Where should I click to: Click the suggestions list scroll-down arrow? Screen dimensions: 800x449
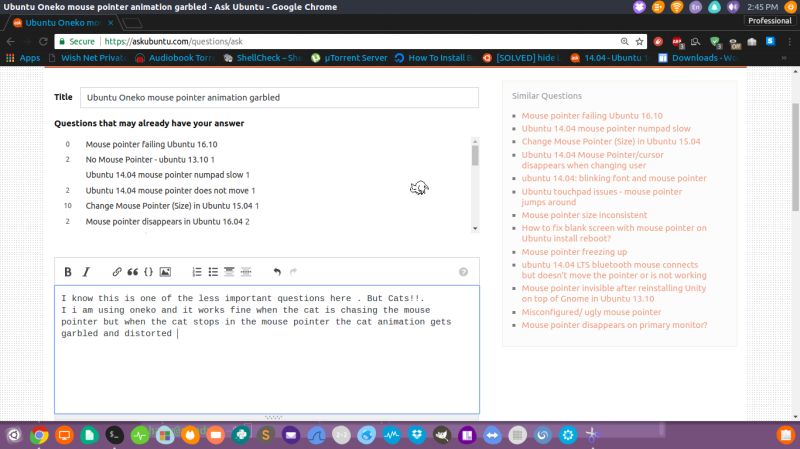coord(475,229)
